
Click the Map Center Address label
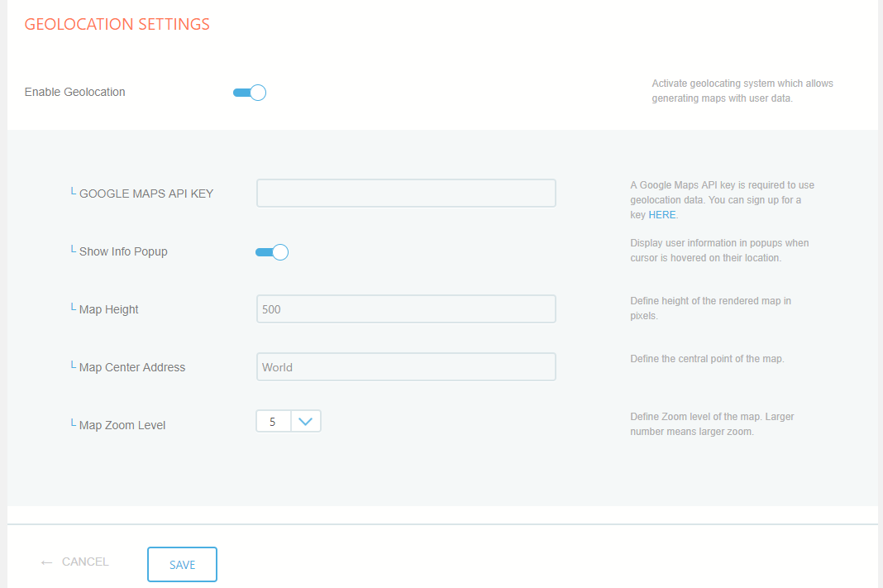tap(131, 367)
